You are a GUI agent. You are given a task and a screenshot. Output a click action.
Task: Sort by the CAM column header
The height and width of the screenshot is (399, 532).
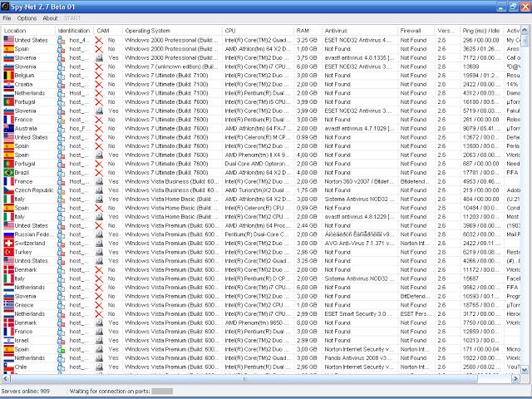[108, 31]
